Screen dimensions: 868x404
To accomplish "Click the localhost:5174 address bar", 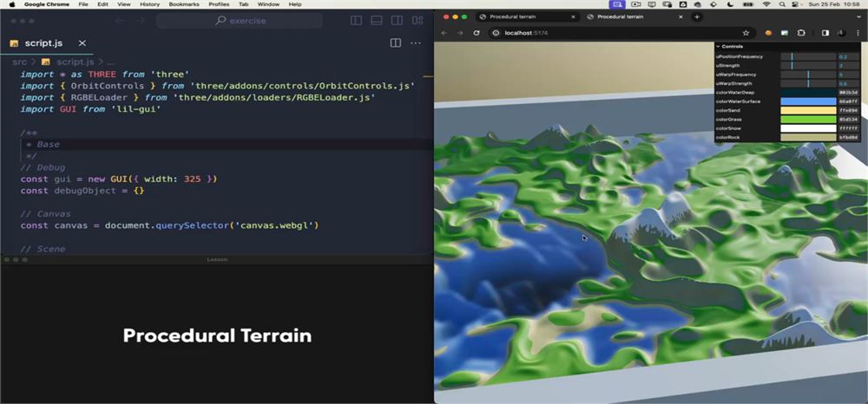I will (621, 33).
